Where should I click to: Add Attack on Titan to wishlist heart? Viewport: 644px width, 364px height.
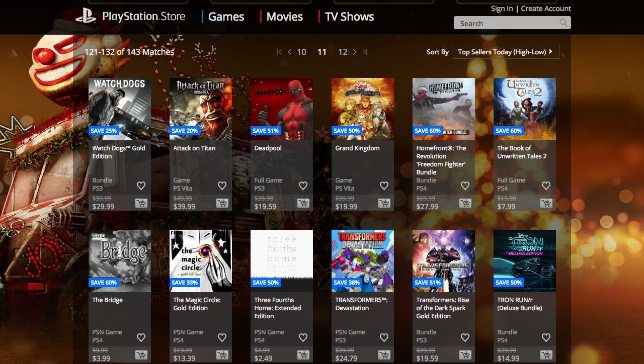pos(222,186)
